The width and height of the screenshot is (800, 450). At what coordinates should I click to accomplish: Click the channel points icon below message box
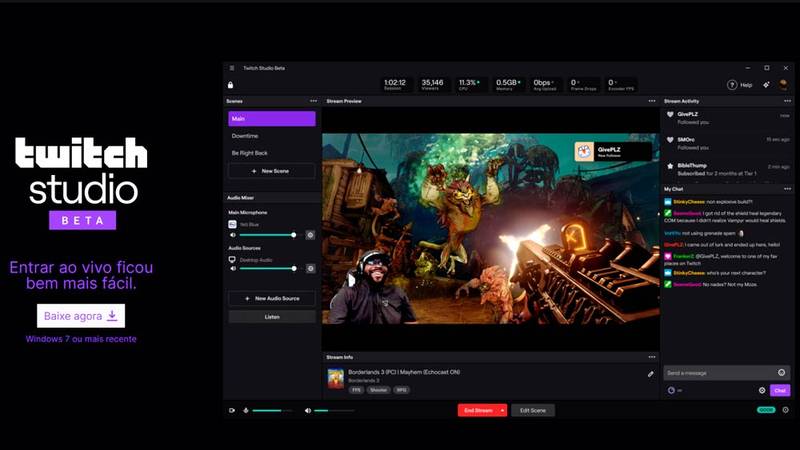coord(671,390)
